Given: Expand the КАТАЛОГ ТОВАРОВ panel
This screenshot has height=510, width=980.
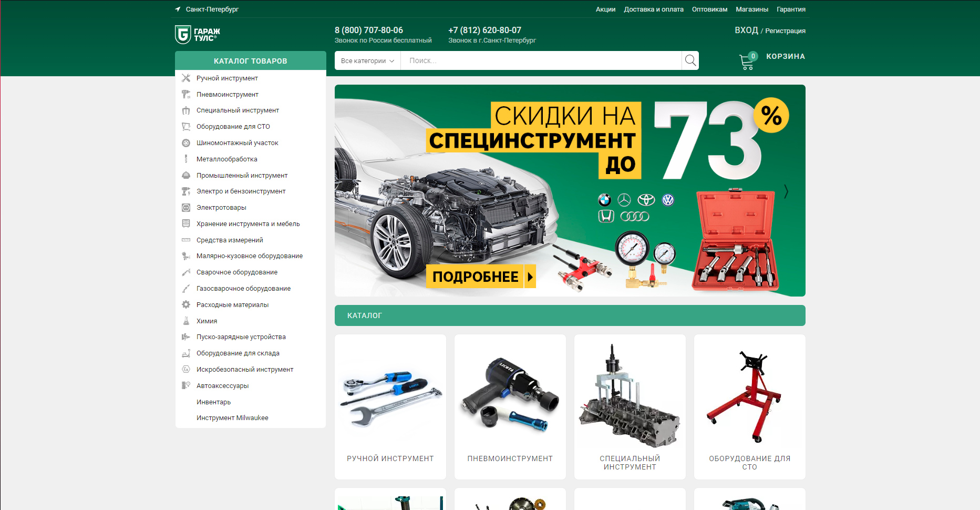Looking at the screenshot, I should [x=250, y=60].
